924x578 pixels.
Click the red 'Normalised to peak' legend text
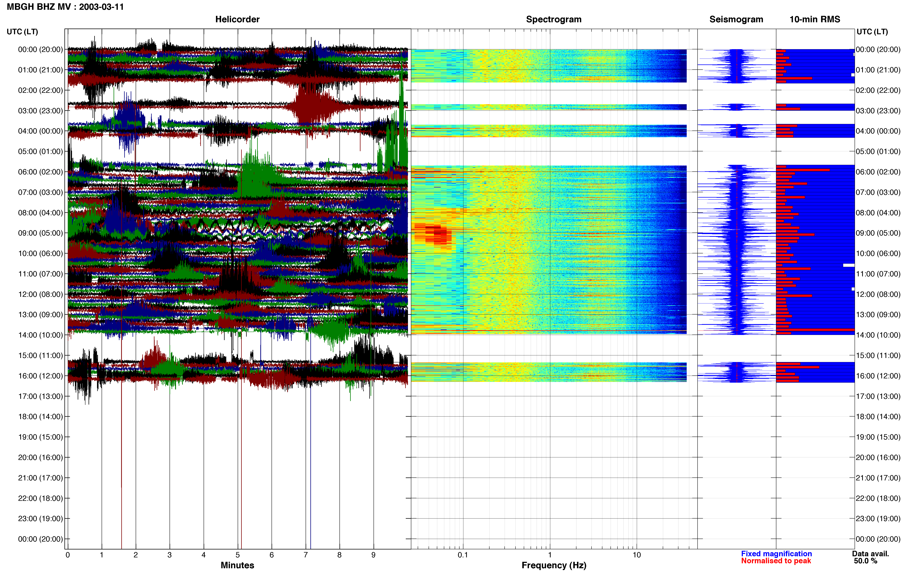pyautogui.click(x=776, y=561)
